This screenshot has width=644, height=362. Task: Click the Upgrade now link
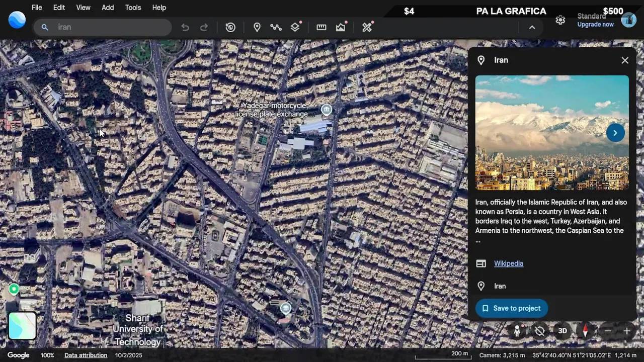(595, 25)
